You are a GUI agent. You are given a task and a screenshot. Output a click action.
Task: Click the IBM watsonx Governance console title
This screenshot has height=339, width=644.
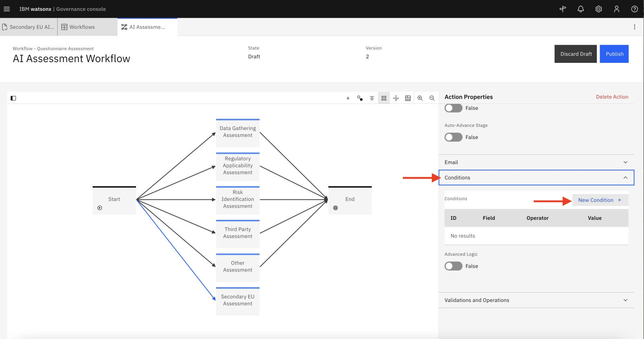[x=63, y=9]
